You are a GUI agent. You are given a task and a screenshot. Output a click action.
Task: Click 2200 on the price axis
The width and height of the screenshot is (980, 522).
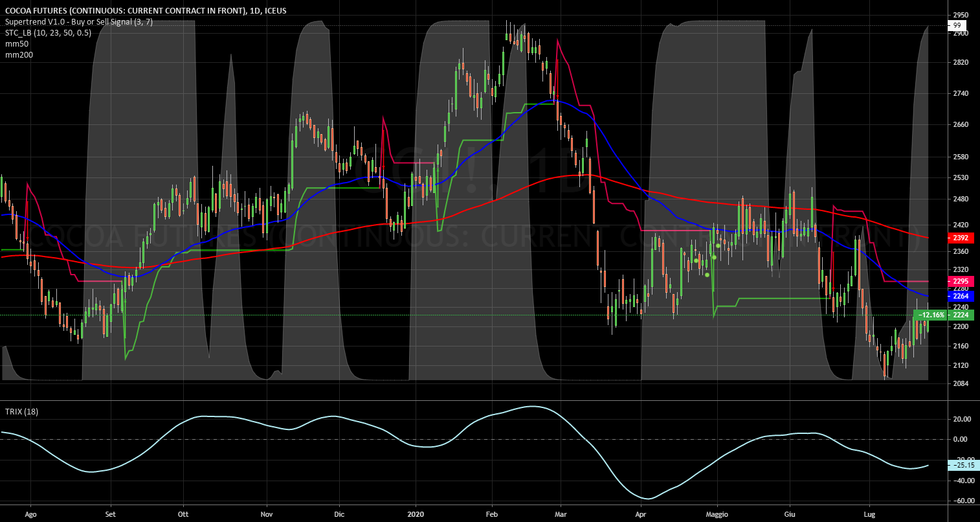961,327
